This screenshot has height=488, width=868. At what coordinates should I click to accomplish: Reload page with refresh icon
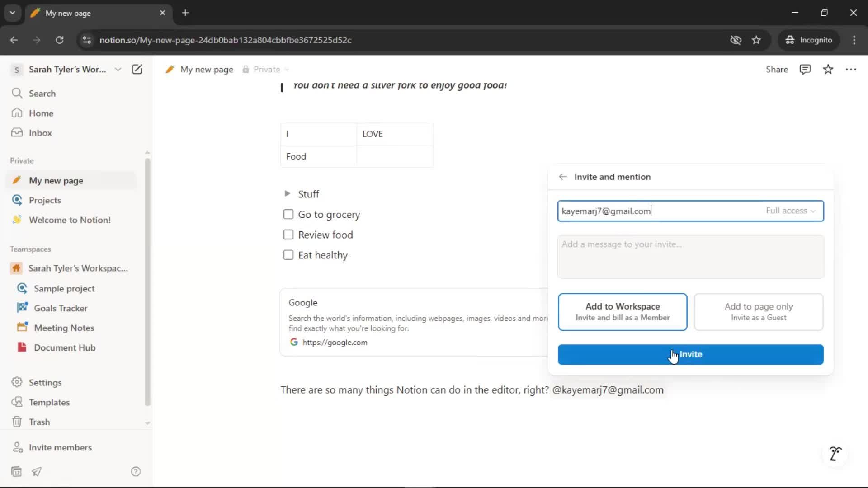(59, 40)
